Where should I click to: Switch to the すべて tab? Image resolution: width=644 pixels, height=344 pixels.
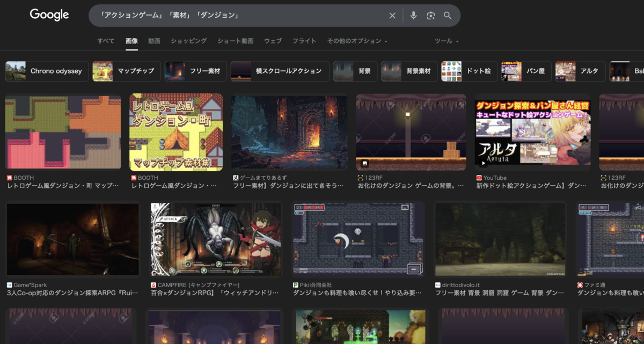tap(106, 41)
